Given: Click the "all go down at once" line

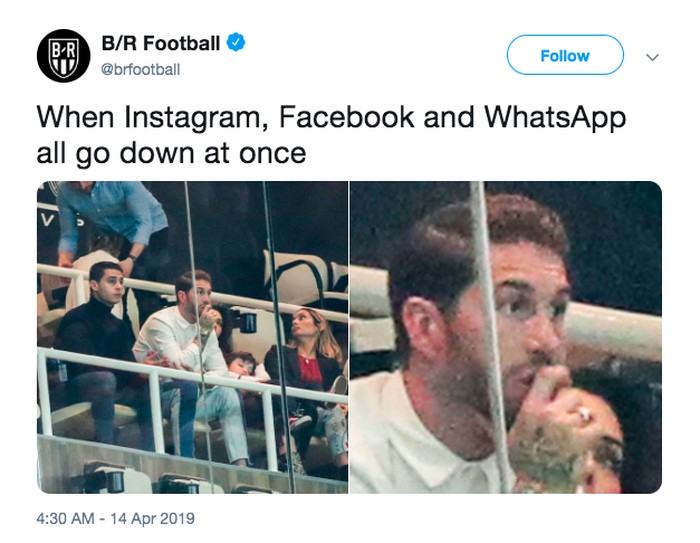Looking at the screenshot, I should 171,155.
